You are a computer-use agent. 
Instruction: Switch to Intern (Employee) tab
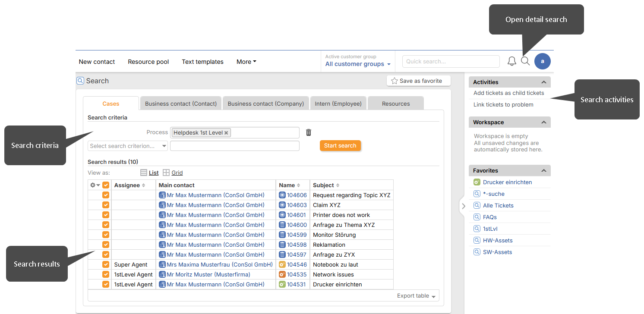[x=338, y=104]
